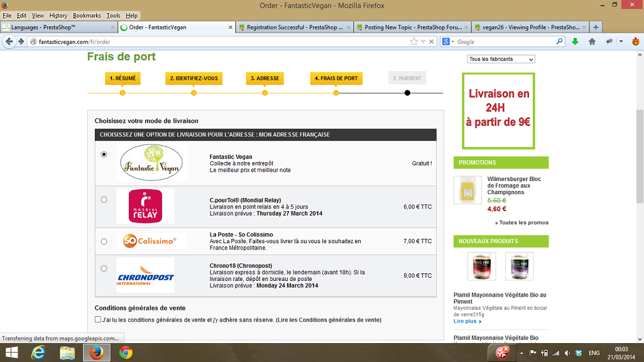
Task: Show hidden tray icons arrow
Action: click(x=521, y=353)
